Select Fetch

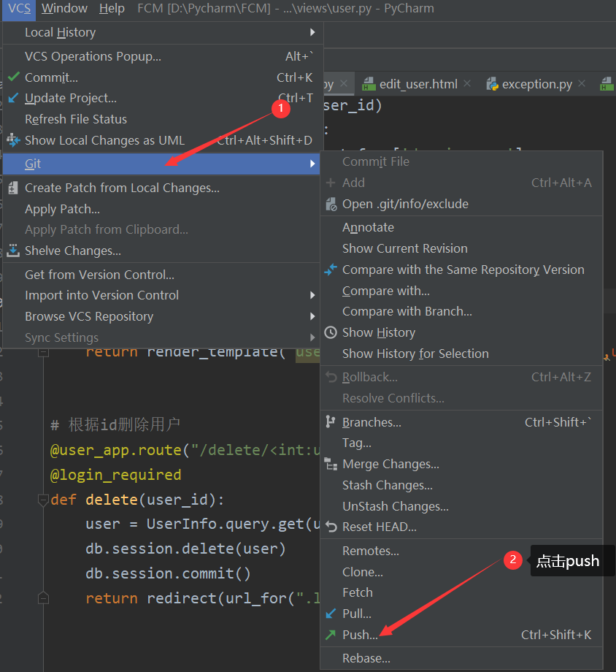point(461,592)
